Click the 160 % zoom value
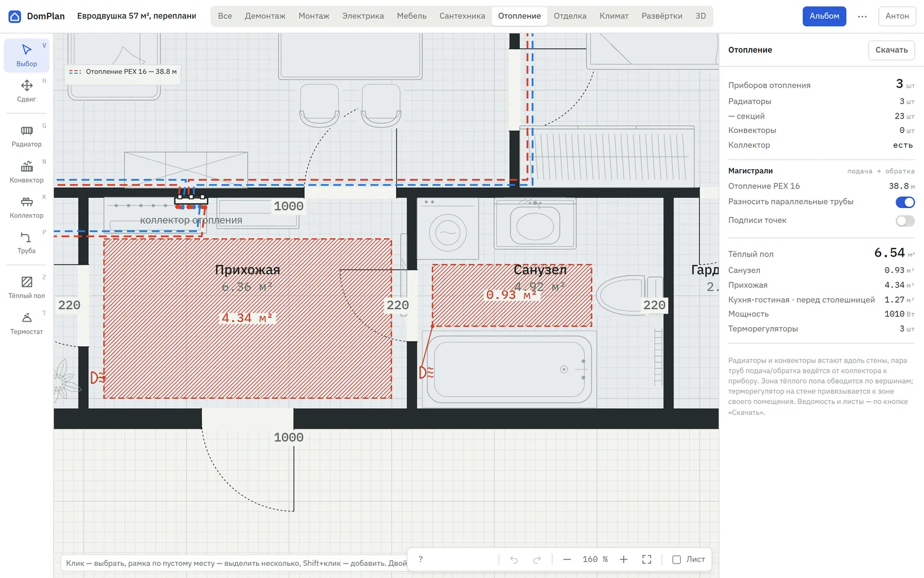This screenshot has height=578, width=924. point(595,560)
